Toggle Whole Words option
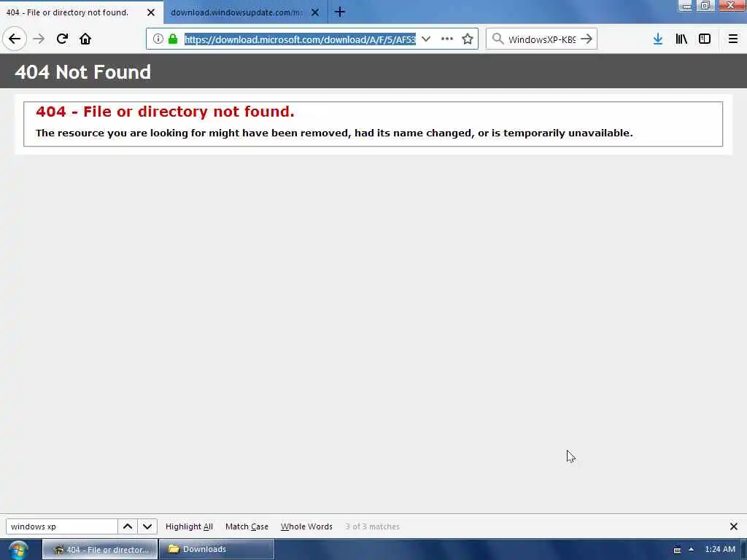The width and height of the screenshot is (747, 560). tap(306, 526)
